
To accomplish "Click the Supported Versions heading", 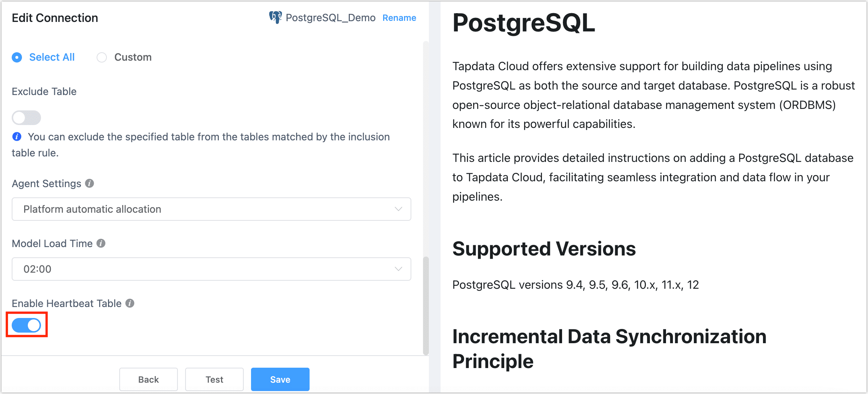I will [544, 249].
